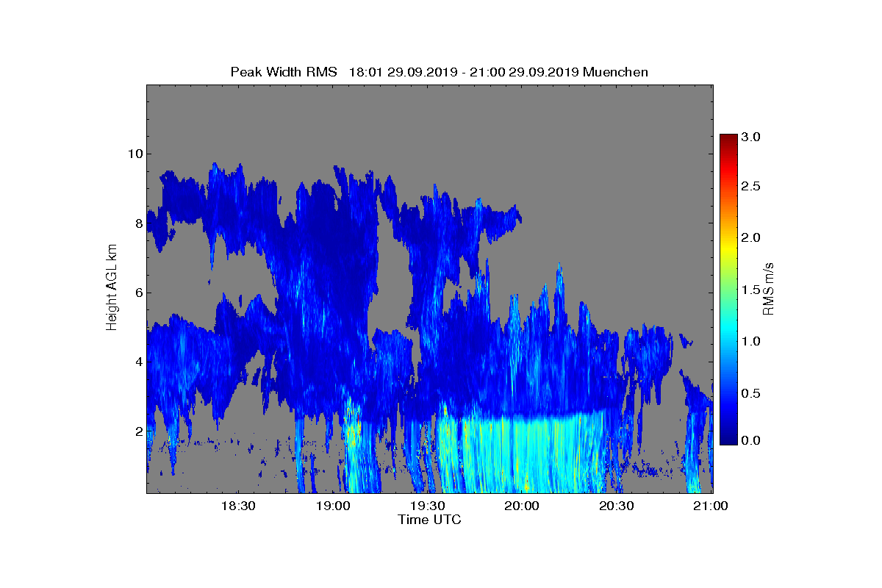This screenshot has height=588, width=882.
Task: Click the colorbar value 3.0
Action: [750, 137]
